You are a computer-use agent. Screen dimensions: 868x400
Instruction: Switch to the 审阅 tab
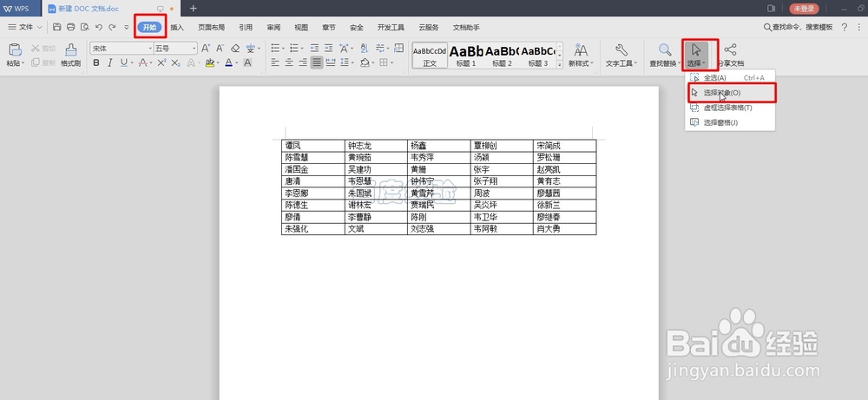tap(273, 27)
